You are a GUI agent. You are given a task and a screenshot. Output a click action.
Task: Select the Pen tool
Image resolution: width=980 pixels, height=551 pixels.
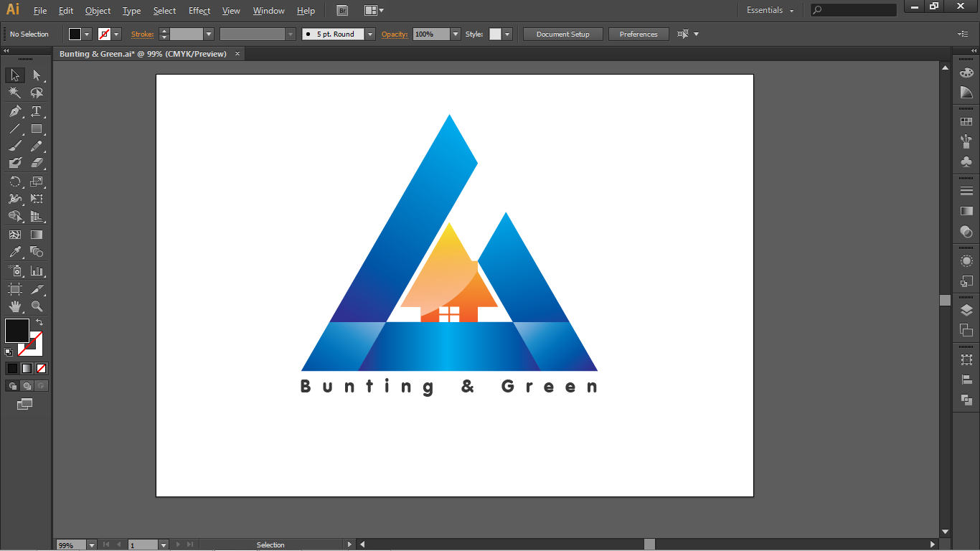14,111
